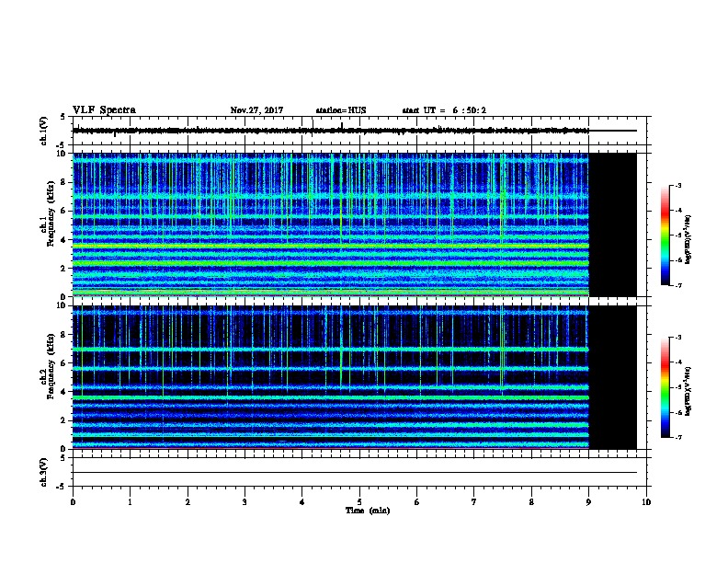Click time axis tick label "7"
Viewport: 728px width, 563px height.
[x=474, y=502]
